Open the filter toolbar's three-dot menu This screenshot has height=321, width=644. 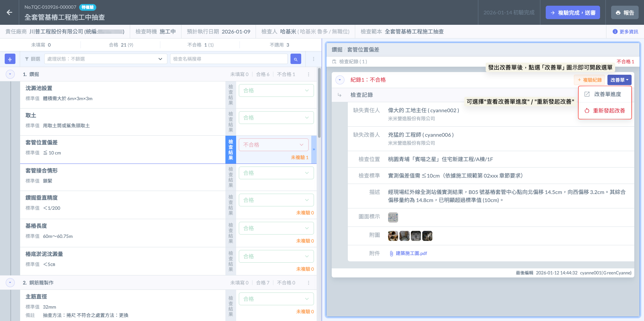(x=314, y=59)
